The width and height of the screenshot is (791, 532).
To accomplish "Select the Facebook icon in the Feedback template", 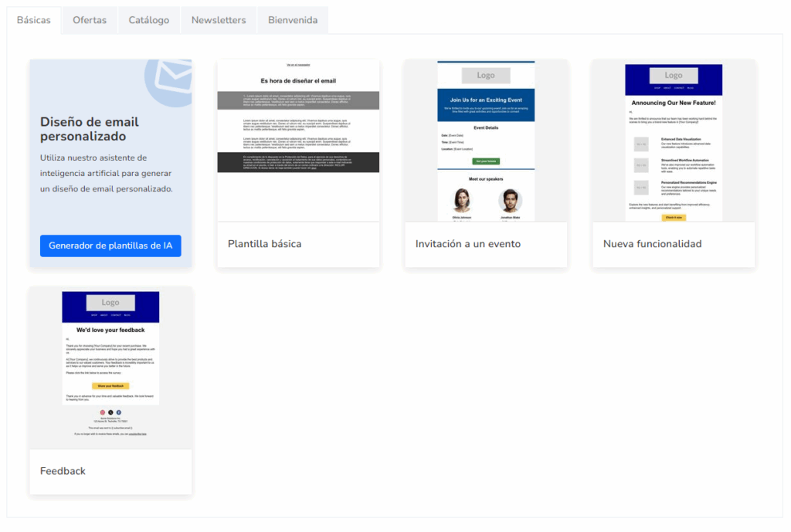I will click(118, 412).
